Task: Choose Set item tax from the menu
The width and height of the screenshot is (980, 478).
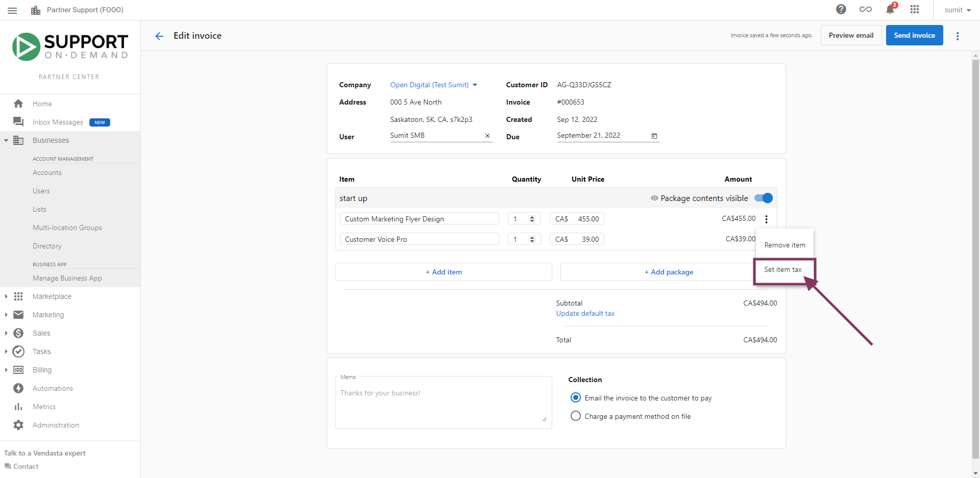Action: tap(785, 269)
